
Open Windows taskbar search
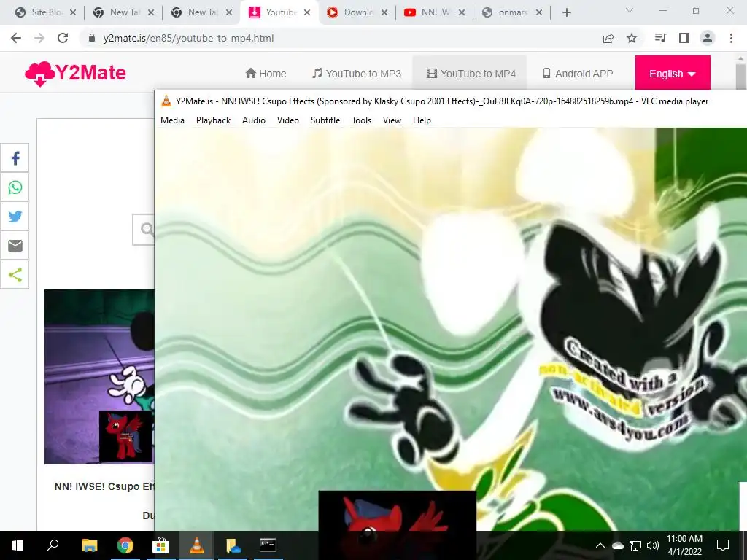pos(53,545)
